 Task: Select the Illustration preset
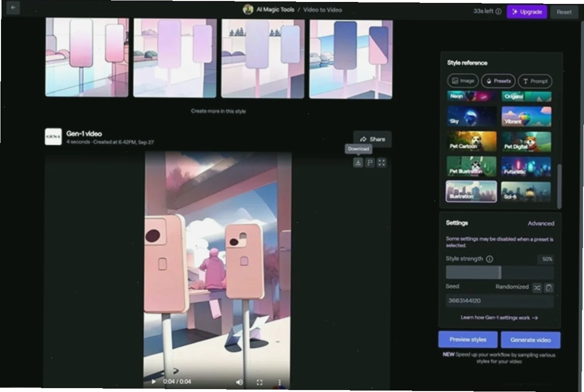472,191
